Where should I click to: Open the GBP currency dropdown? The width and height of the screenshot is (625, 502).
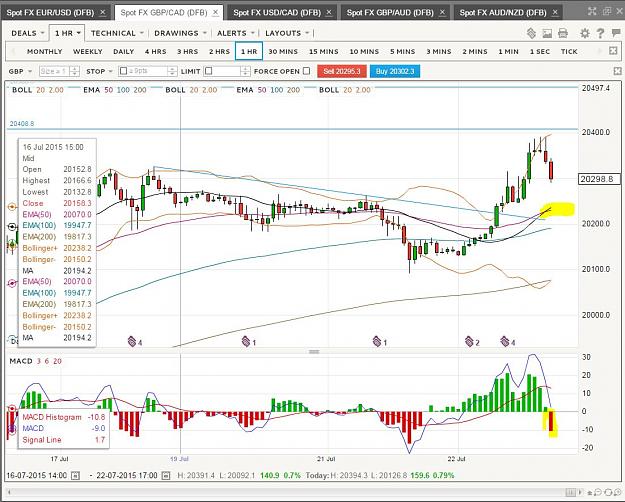[20, 71]
